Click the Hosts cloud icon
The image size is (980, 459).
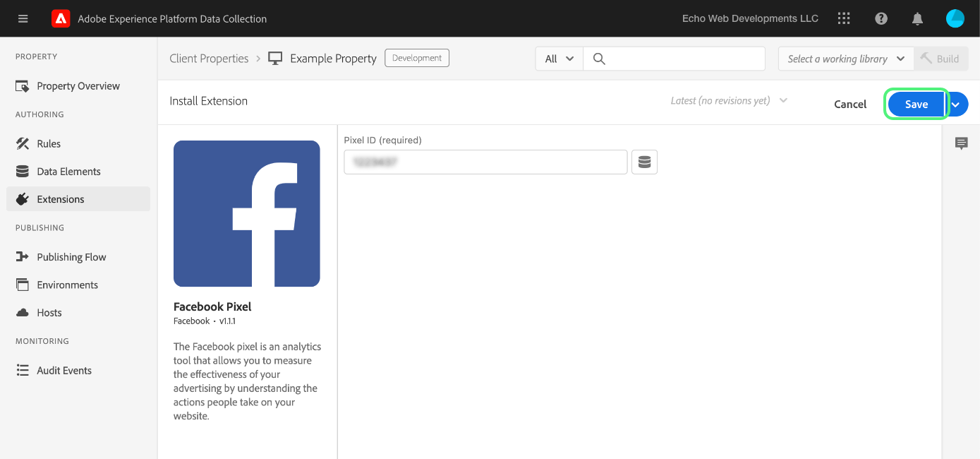coord(23,313)
